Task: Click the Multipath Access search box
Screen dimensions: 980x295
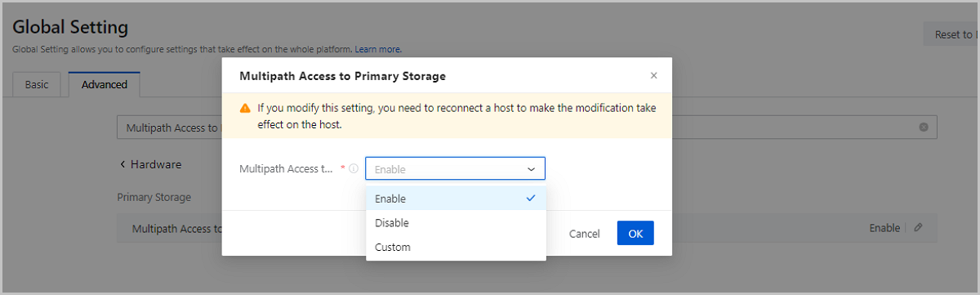Action: coord(527,127)
